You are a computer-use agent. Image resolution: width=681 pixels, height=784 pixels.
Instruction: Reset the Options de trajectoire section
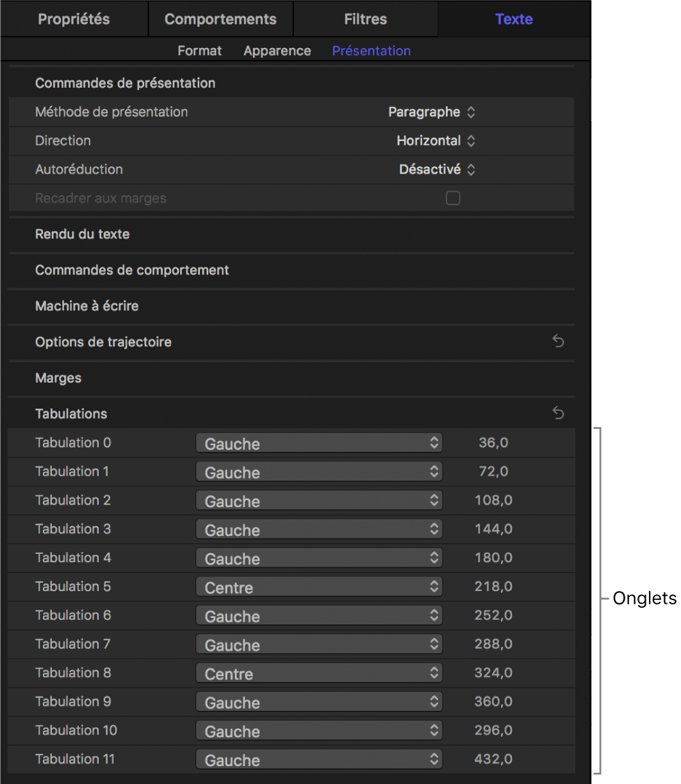[558, 342]
